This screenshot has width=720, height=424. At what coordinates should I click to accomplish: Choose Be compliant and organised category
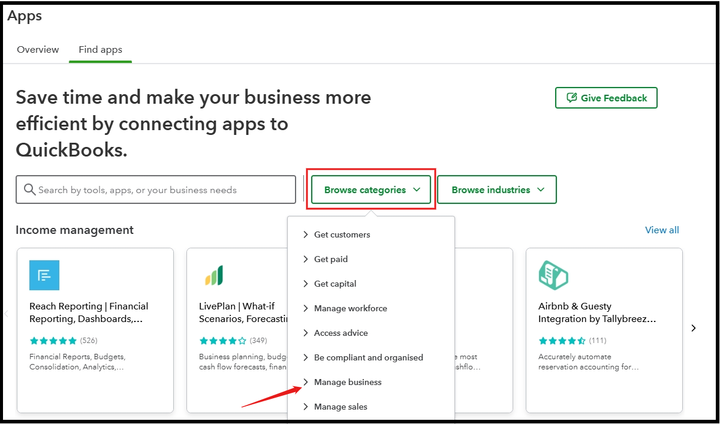click(x=368, y=358)
